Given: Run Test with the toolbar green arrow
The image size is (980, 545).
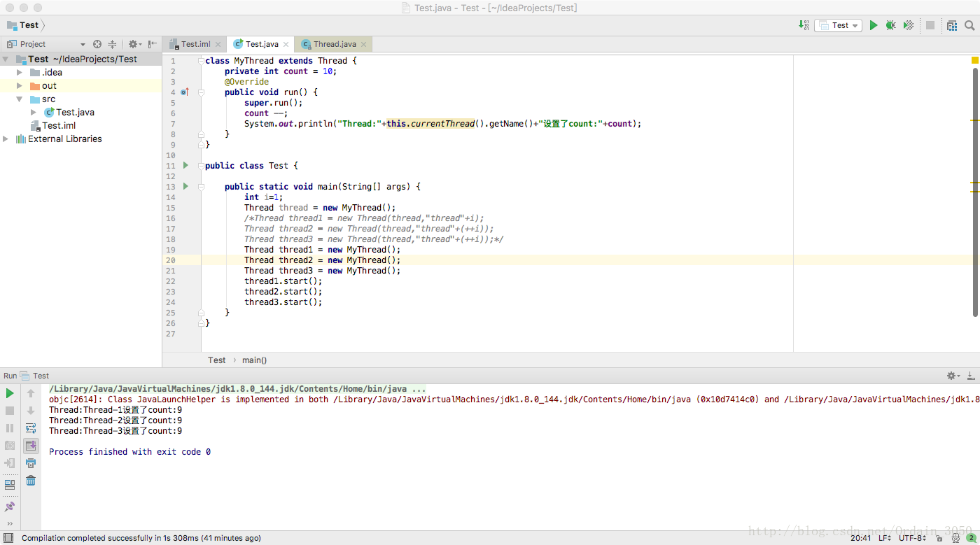Looking at the screenshot, I should tap(874, 25).
